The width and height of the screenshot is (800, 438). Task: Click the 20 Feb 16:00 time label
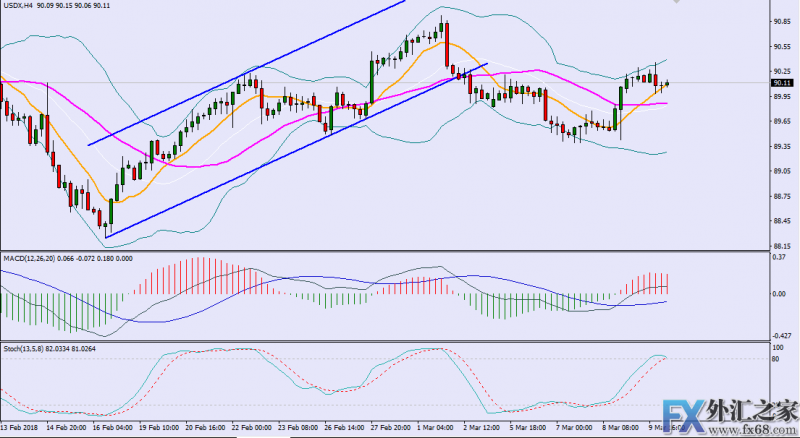[202, 425]
